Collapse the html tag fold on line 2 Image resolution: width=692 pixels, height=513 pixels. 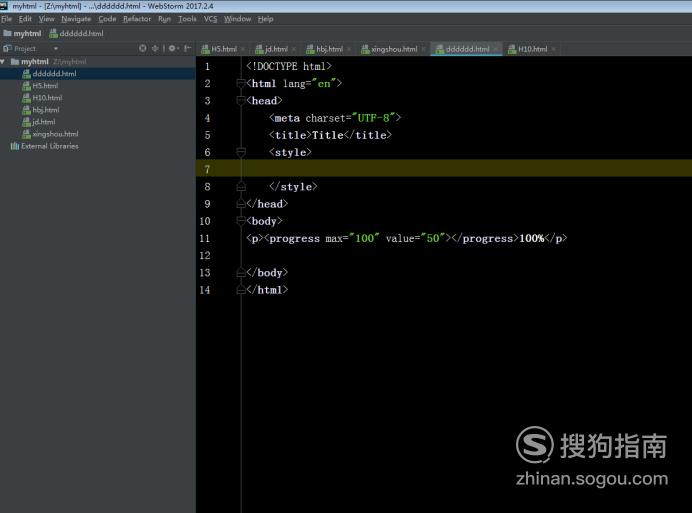coord(241,83)
